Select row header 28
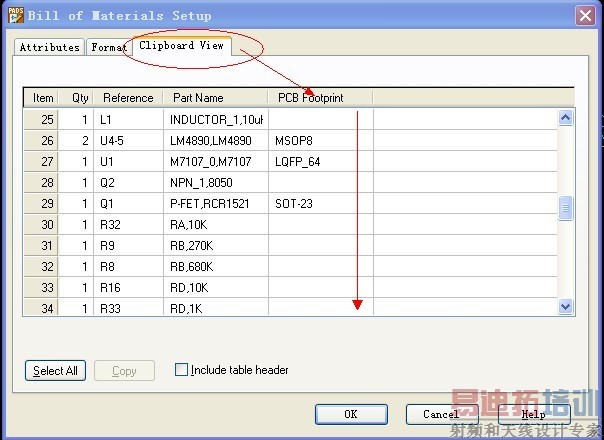 pos(41,183)
